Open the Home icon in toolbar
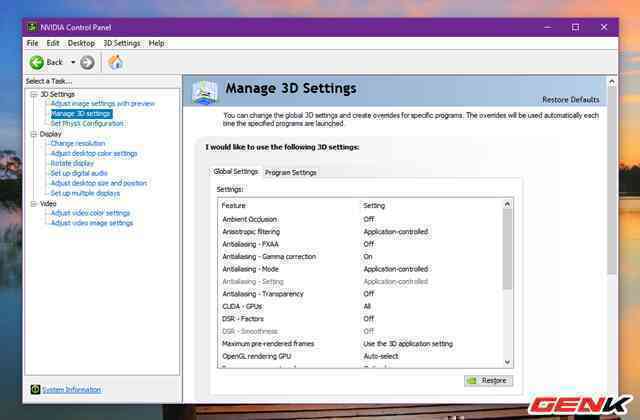Viewport: 640px width, 420px height. click(x=116, y=62)
